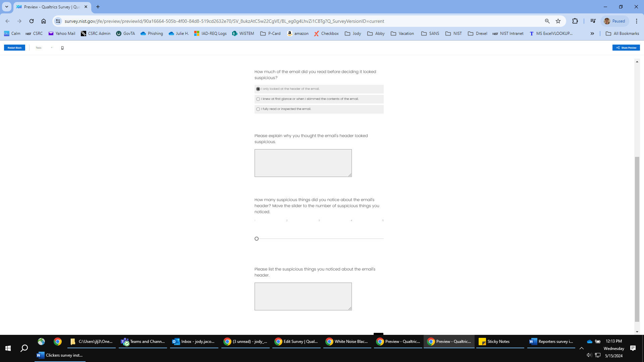Bookmark this page with the star icon
This screenshot has height=362, width=644.
(558, 21)
